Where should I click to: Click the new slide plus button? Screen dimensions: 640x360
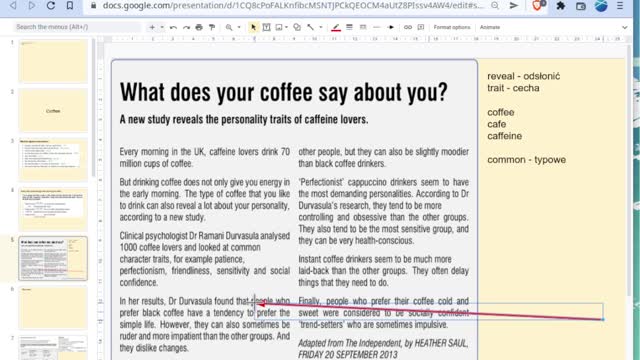[152, 27]
